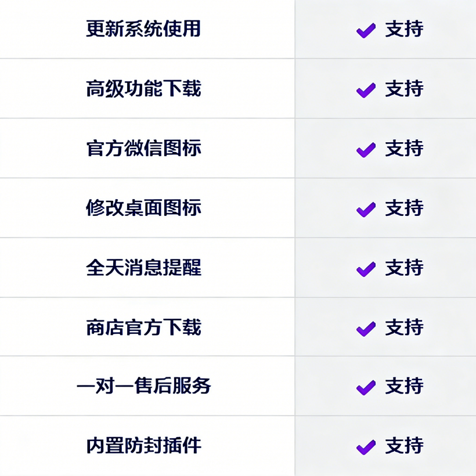Click the 修改桌面图标 feature text

143,208
